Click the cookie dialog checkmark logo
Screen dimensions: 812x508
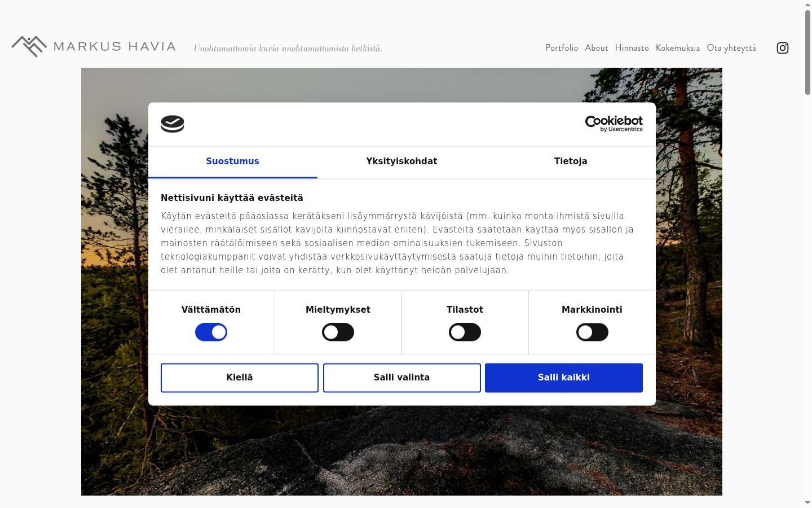[x=173, y=124]
